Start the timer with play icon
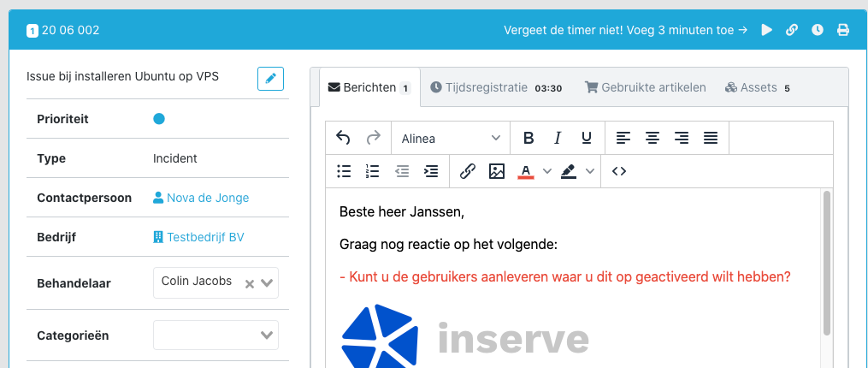 767,30
